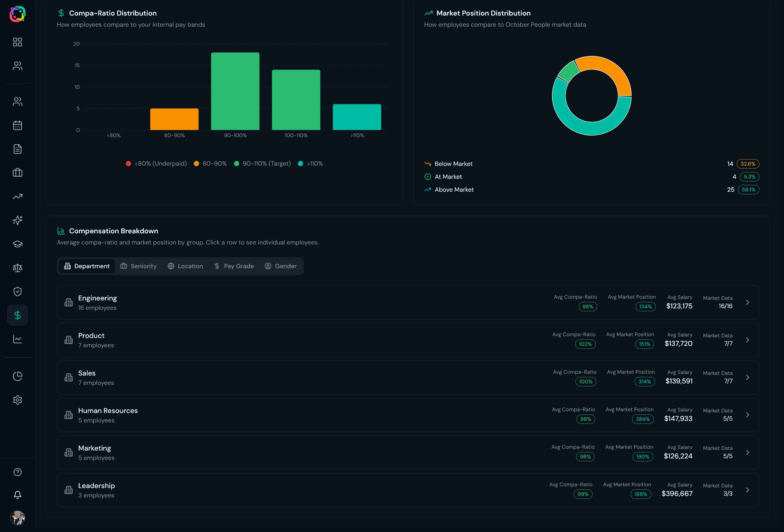Open the settings gear icon
The width and height of the screenshot is (784, 532).
[18, 400]
